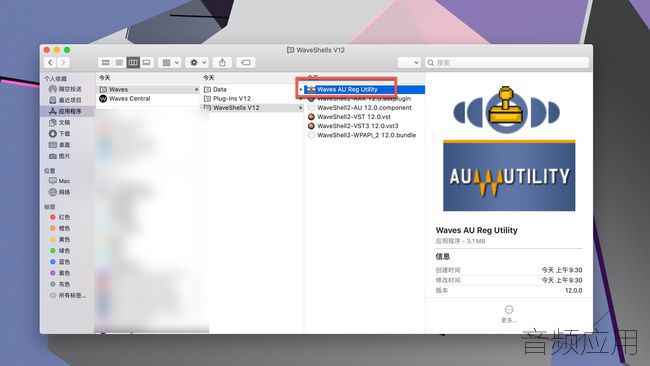Screen dimensions: 650x366
Task: Select Mac under 位置 (Locations) in sidebar
Action: pos(60,181)
